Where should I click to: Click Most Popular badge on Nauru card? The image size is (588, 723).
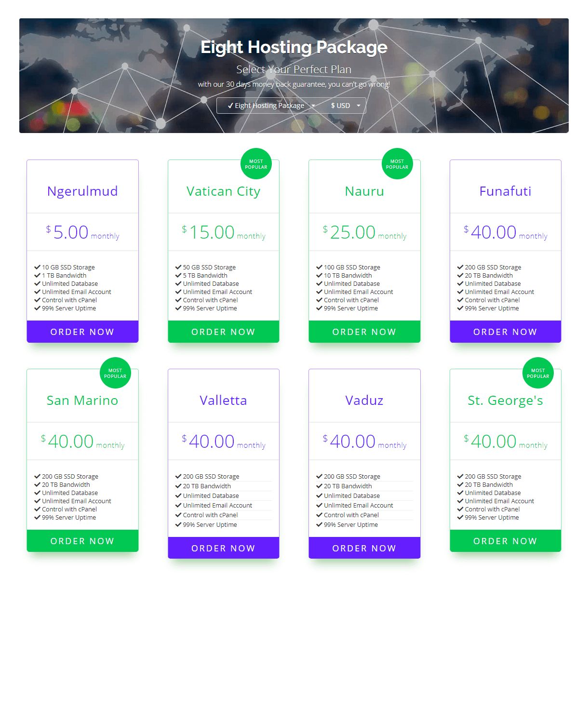[397, 164]
